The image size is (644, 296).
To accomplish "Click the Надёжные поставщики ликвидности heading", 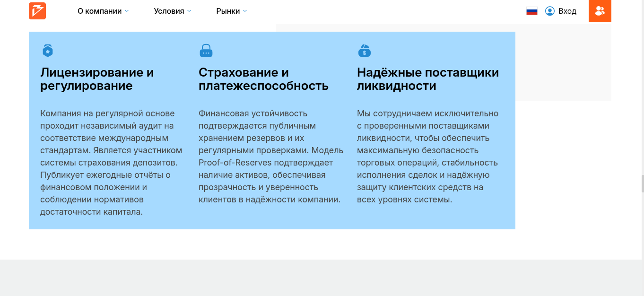I will [x=428, y=79].
